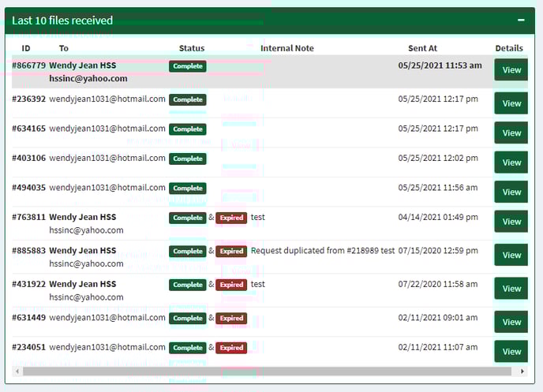Open View for file #431922
This screenshot has height=392, width=543.
(511, 289)
